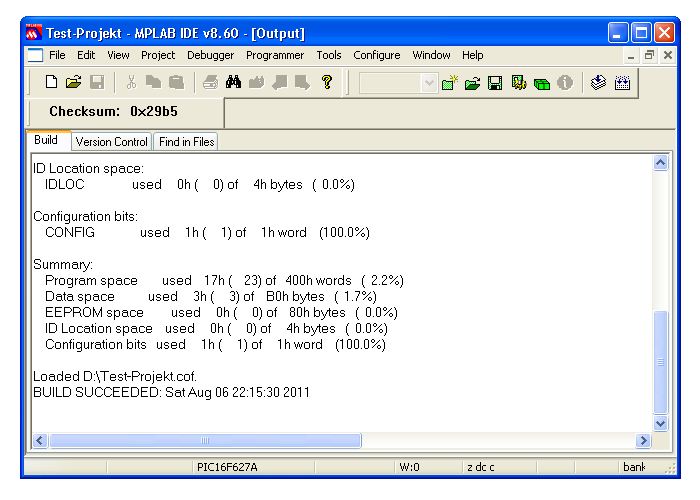
Task: Open the Configure menu
Action: click(x=377, y=55)
